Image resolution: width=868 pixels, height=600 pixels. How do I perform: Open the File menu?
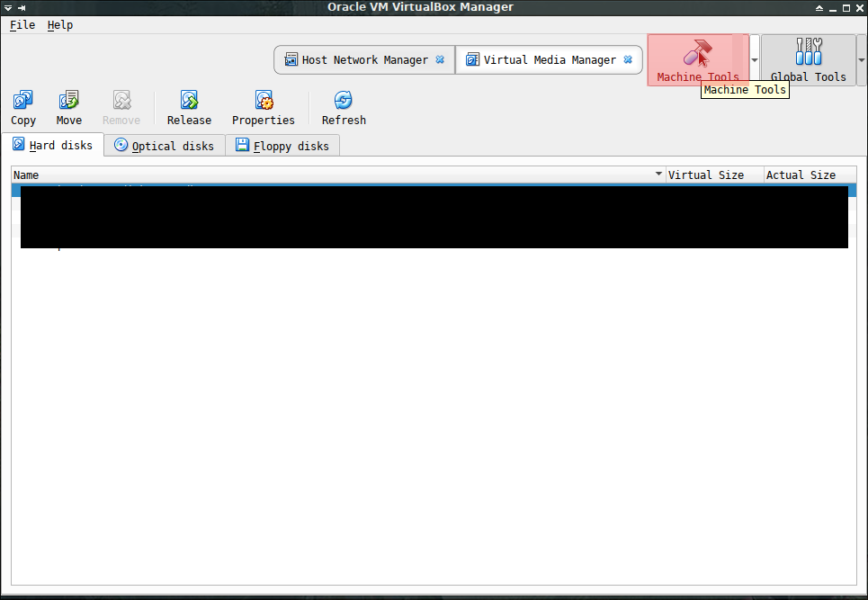point(22,25)
